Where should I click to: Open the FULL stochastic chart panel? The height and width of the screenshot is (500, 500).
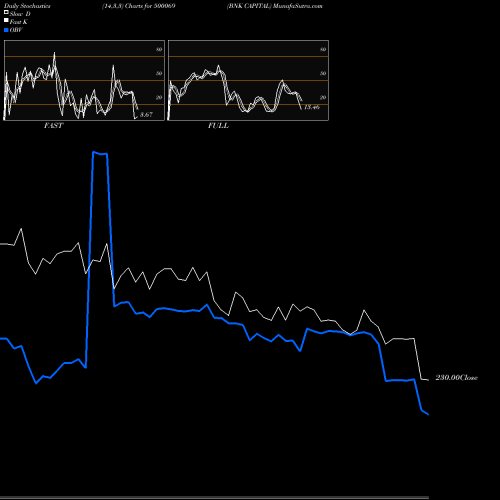248,80
